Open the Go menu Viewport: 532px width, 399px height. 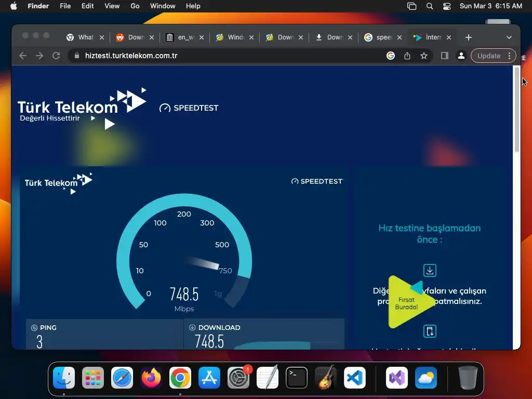[x=135, y=6]
